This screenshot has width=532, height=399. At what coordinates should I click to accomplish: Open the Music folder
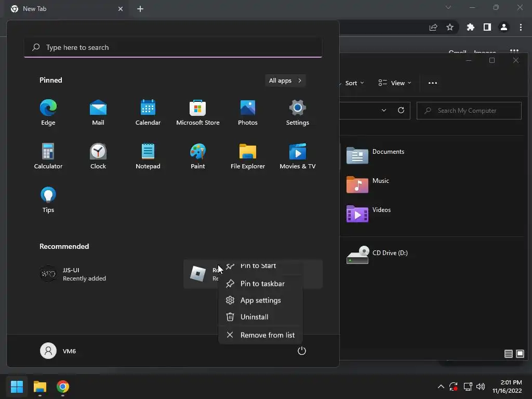(x=368, y=184)
